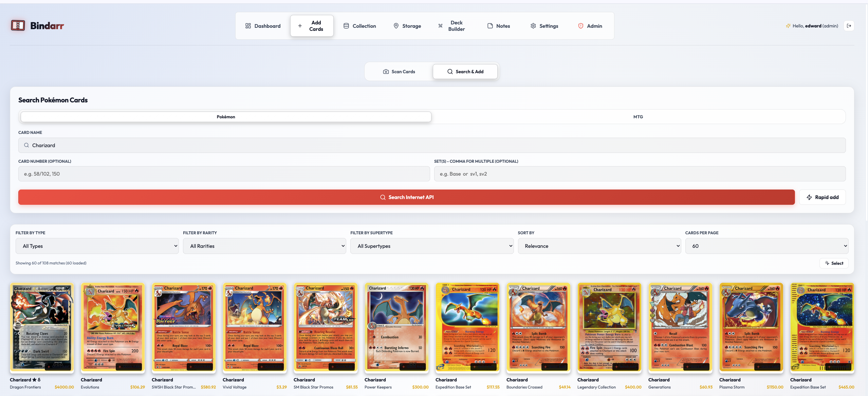868x396 pixels.
Task: Click the $60.93 price of the Generations card
Action: tap(706, 387)
